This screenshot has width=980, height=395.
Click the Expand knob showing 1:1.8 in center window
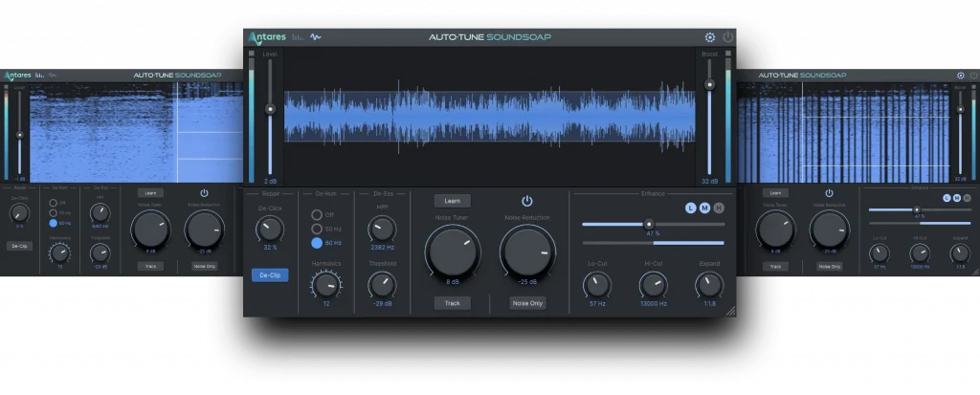tap(709, 285)
